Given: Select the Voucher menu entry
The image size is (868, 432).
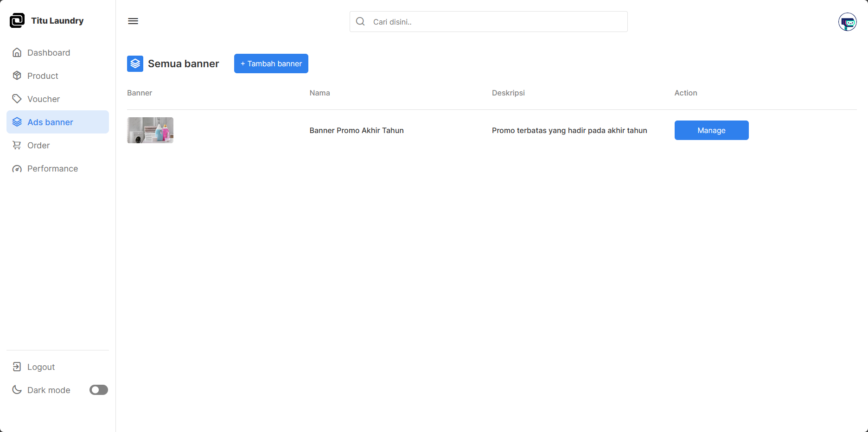Looking at the screenshot, I should click(44, 99).
